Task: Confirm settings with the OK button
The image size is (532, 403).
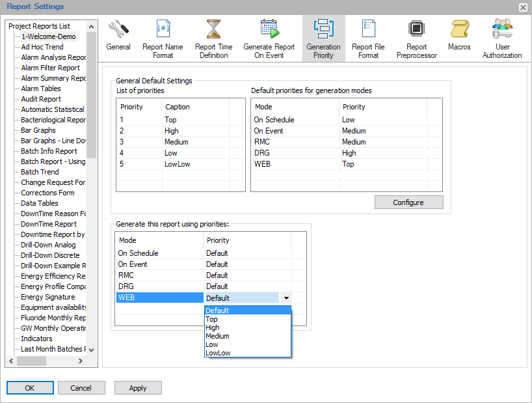Action: point(30,387)
